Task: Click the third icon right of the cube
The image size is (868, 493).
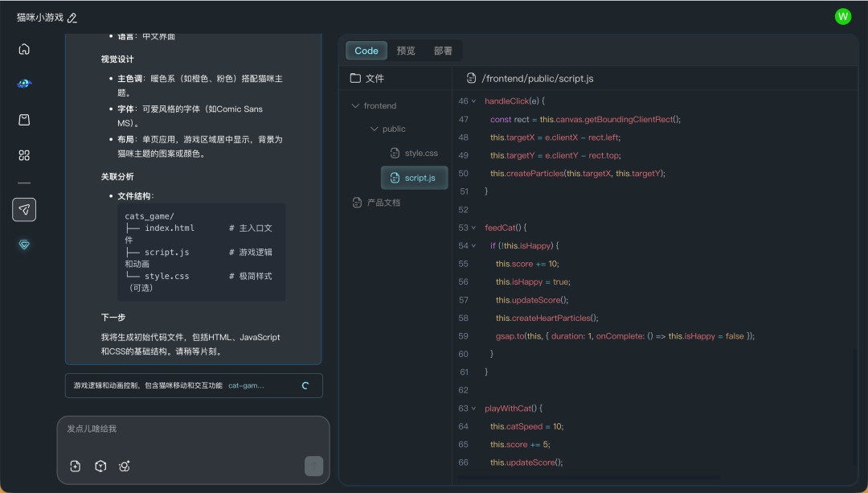Action: [x=125, y=466]
